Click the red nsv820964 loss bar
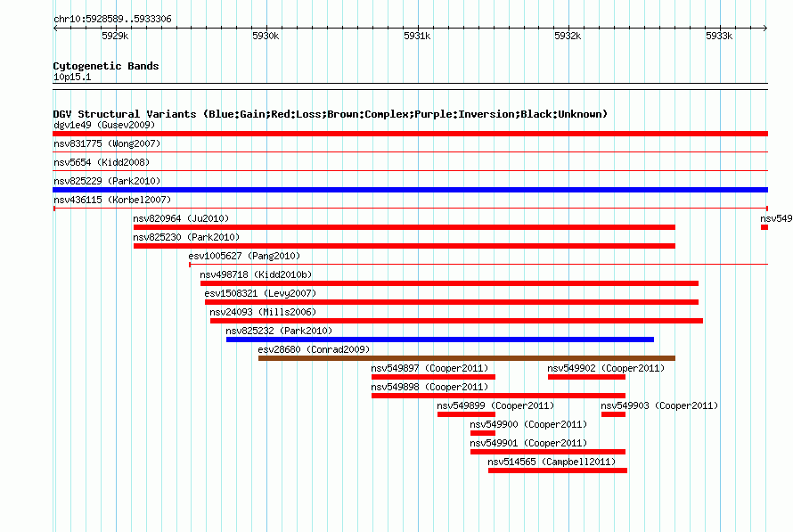The image size is (793, 532). (x=405, y=227)
